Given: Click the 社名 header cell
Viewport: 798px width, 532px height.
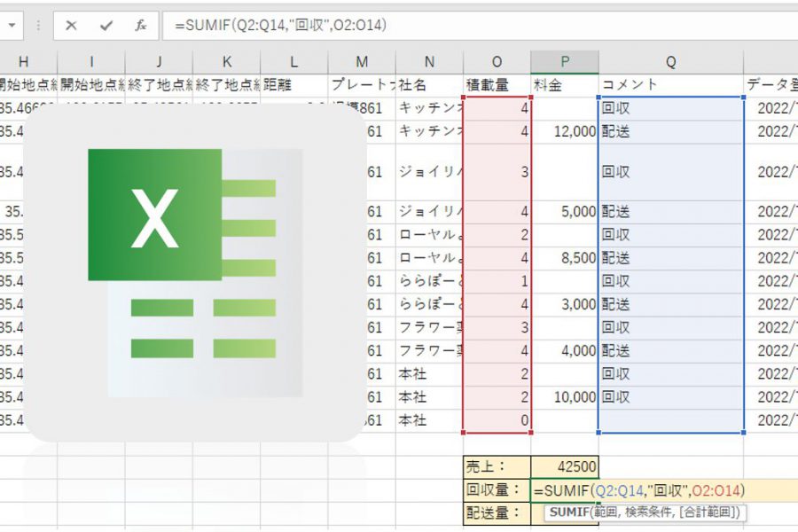Looking at the screenshot, I should (x=429, y=85).
